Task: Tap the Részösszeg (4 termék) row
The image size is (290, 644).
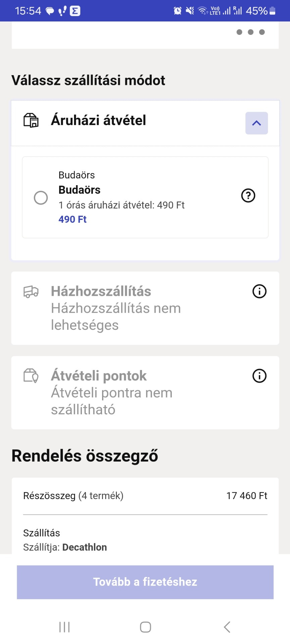Action: pyautogui.click(x=145, y=496)
